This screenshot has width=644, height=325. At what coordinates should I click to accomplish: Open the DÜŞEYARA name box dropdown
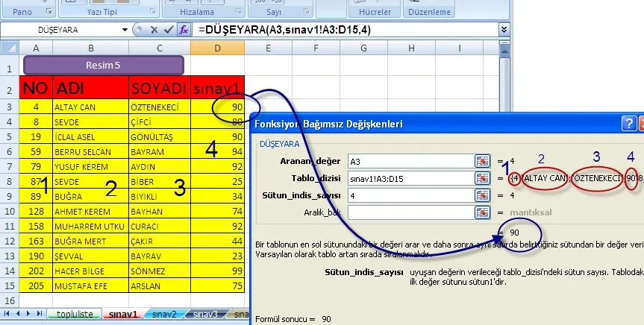coord(125,30)
